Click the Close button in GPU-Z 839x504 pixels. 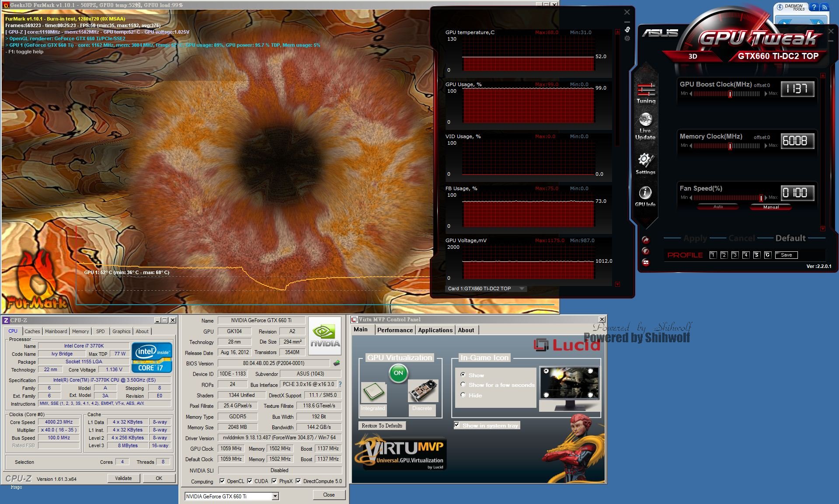(329, 495)
